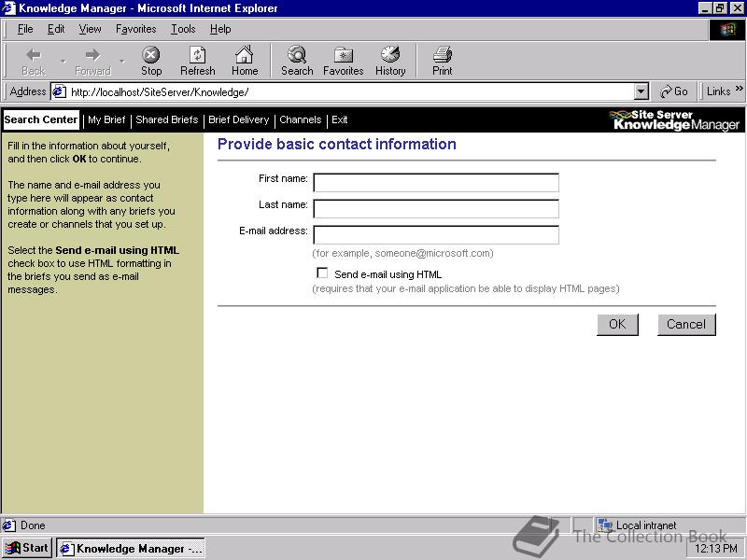Open the View menu

pos(90,29)
